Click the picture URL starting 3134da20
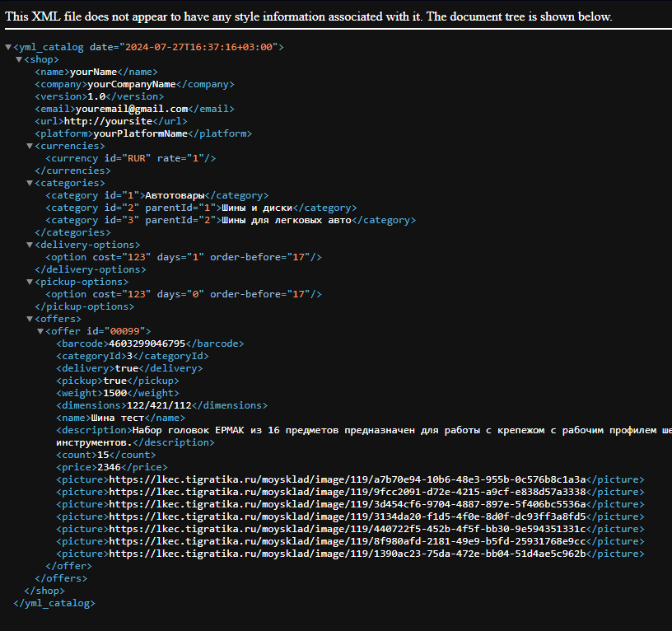The height and width of the screenshot is (631, 672). (348, 517)
